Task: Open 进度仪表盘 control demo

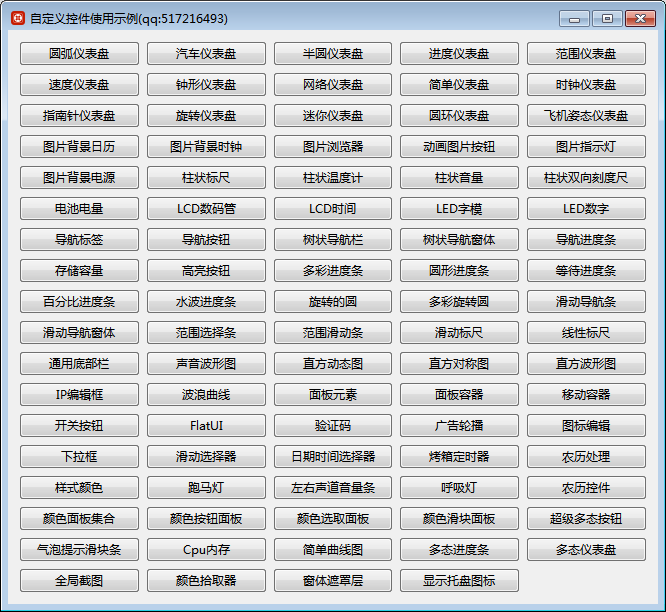Action: pos(459,54)
